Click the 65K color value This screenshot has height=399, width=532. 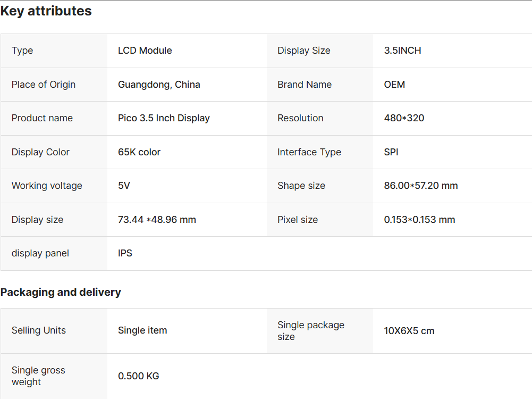point(139,152)
